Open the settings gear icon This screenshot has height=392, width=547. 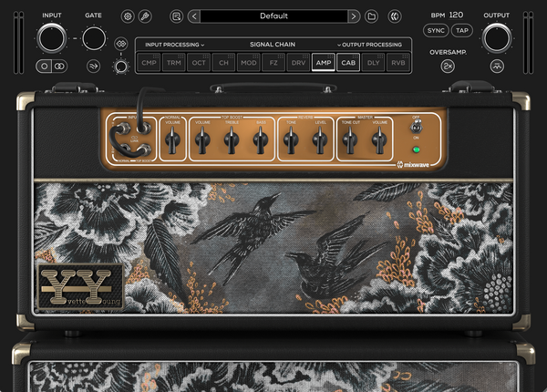point(128,16)
